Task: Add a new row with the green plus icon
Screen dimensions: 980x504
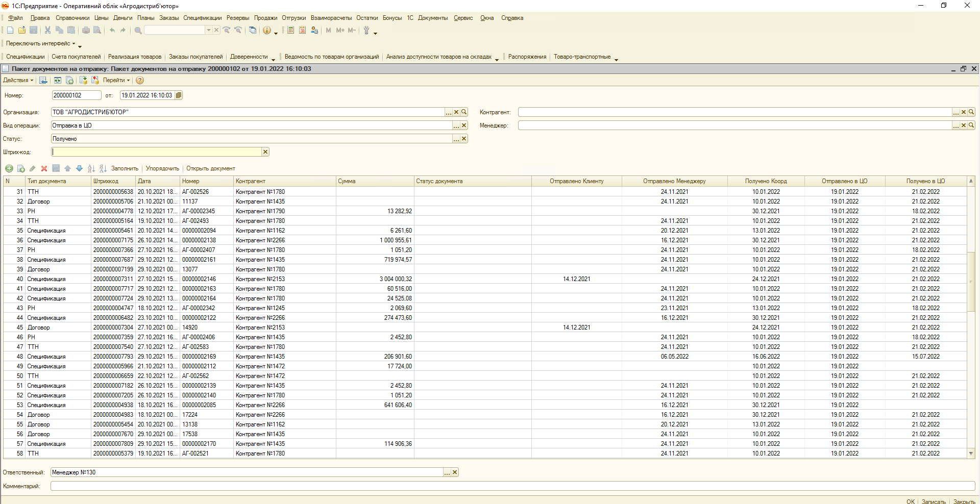Action: point(9,169)
